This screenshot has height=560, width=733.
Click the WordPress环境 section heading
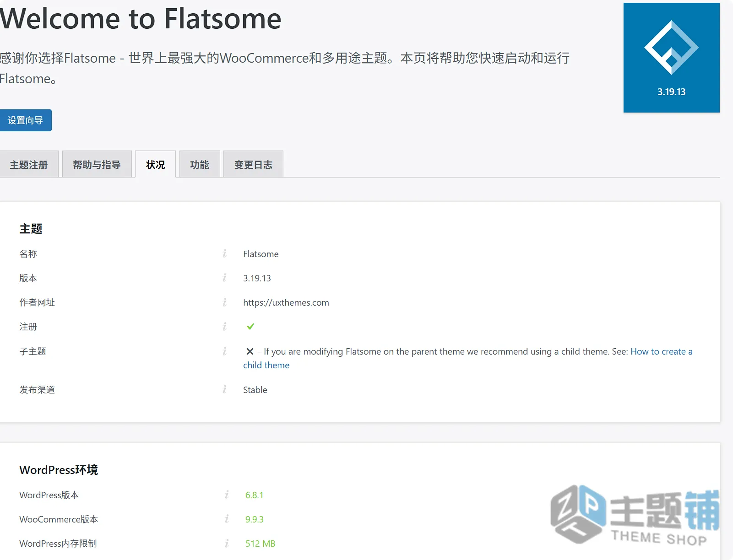59,470
